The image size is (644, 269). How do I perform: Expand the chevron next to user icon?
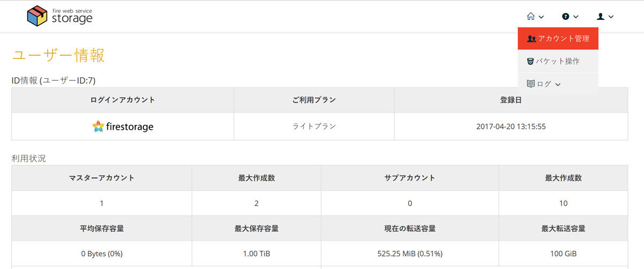[611, 17]
